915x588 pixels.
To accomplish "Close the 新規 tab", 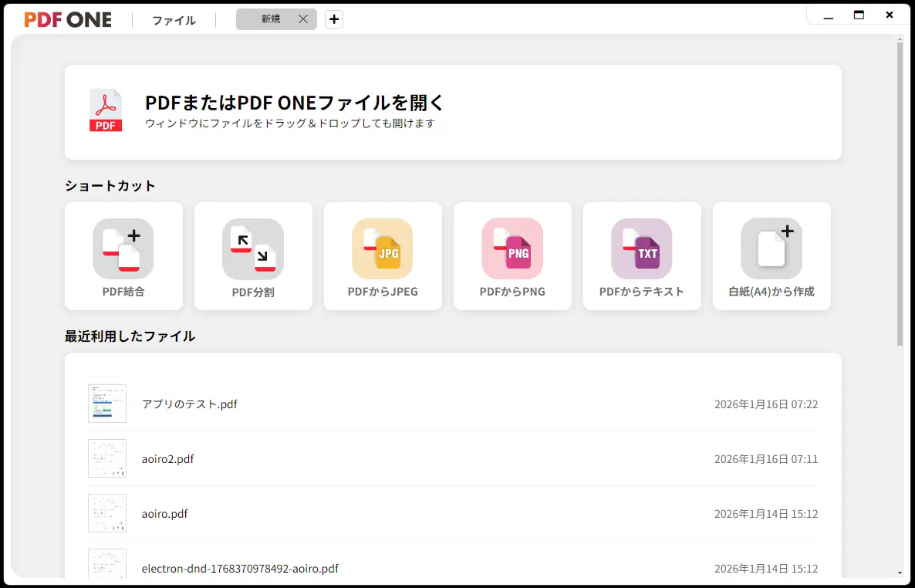I will tap(303, 19).
